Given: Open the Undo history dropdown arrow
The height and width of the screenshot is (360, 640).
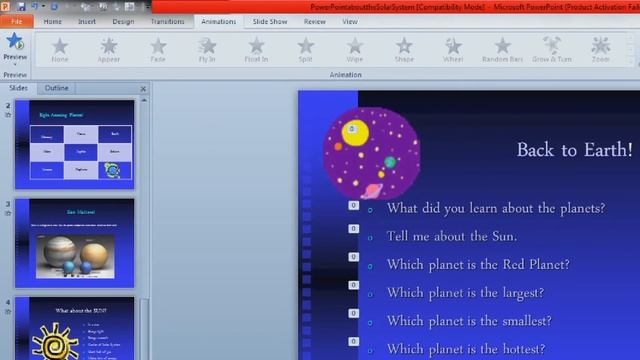Looking at the screenshot, I should tap(43, 7).
